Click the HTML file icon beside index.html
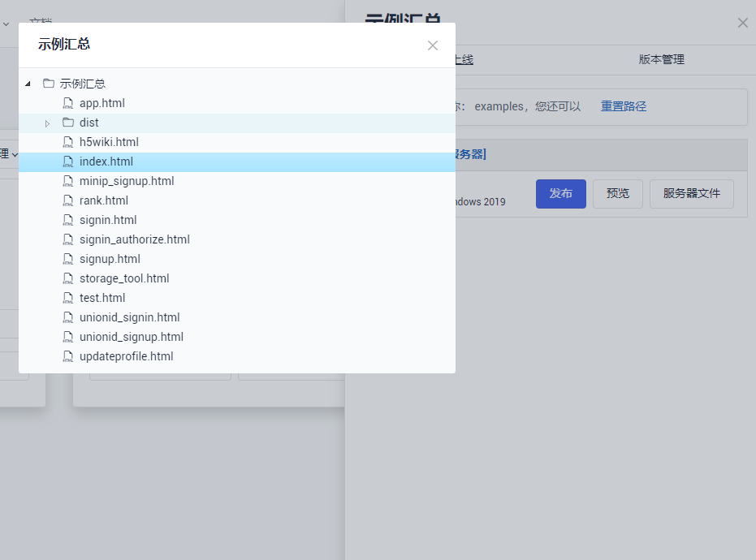The image size is (756, 560). pos(68,162)
